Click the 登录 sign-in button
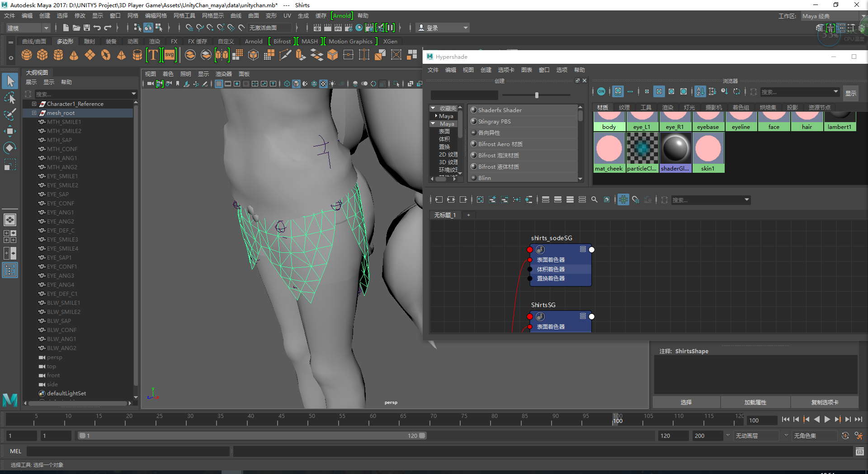 (443, 28)
